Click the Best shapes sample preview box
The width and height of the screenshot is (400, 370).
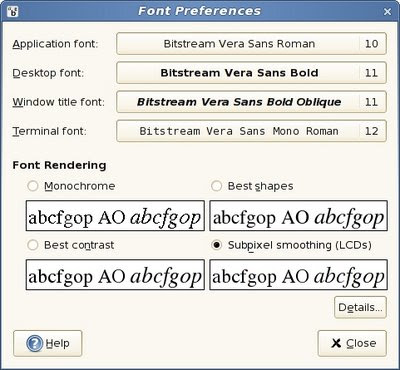298,216
